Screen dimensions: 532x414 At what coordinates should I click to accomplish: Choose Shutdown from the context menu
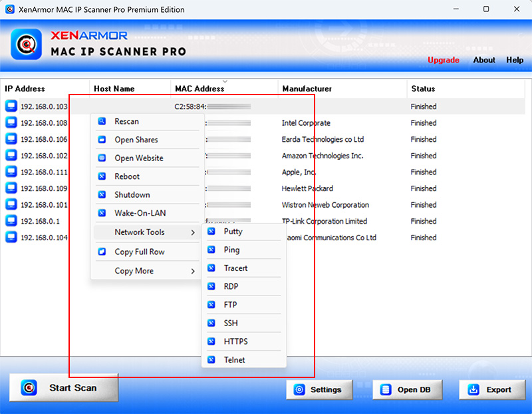147,194
